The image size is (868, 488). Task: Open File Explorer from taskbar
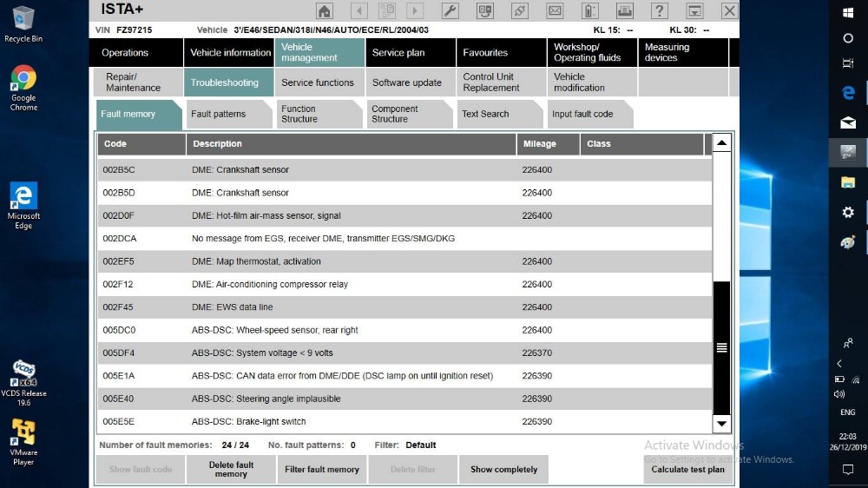pos(847,182)
